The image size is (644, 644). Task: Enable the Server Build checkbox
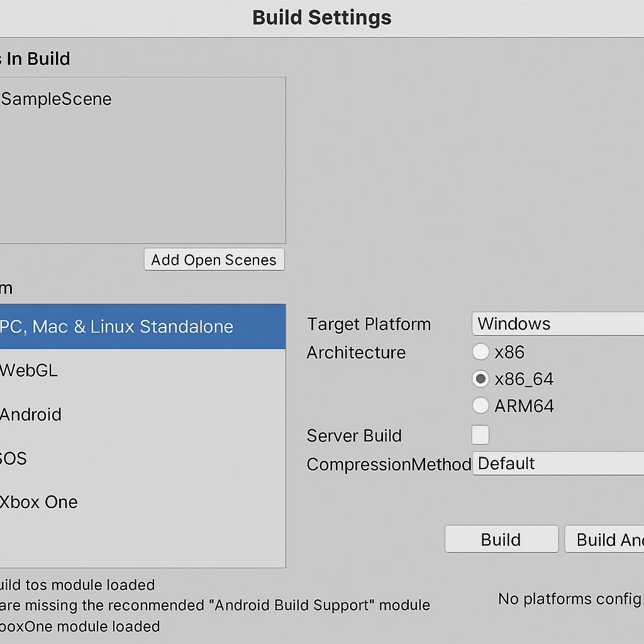pos(480,435)
